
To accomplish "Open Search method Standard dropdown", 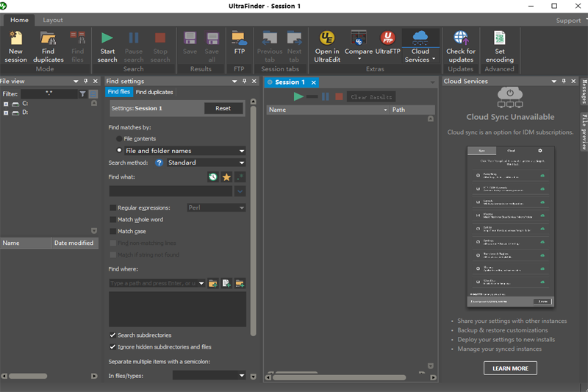I will [242, 163].
